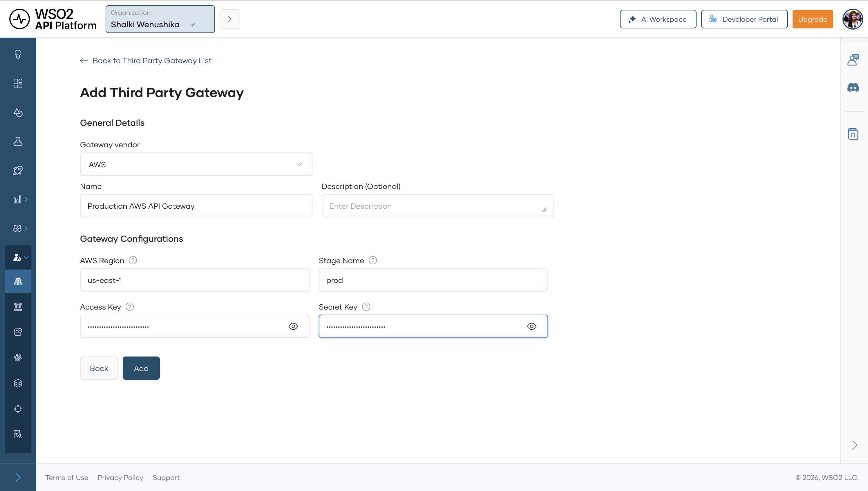Viewport: 868px width, 491px height.
Task: Open AI Workspace
Action: 658,19
